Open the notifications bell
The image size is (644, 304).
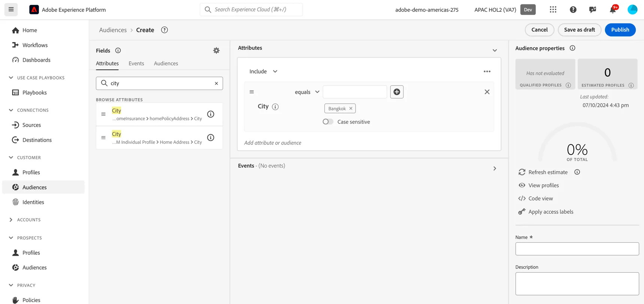pyautogui.click(x=612, y=9)
